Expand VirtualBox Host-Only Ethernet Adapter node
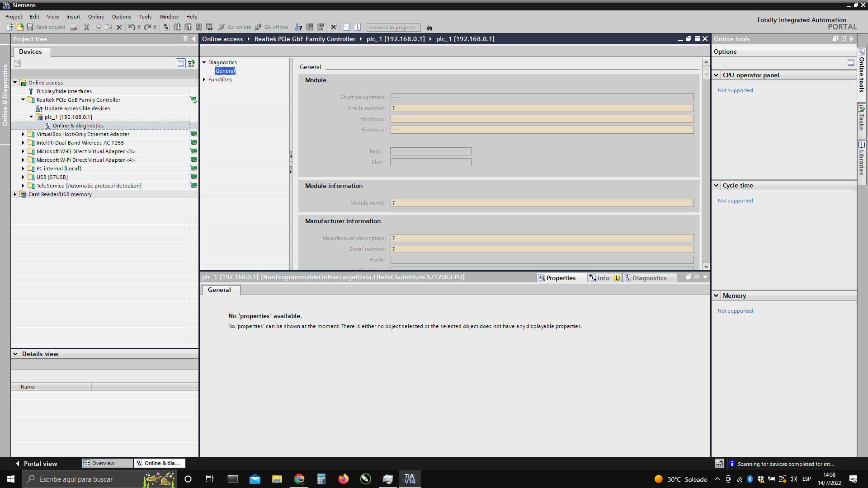Image resolution: width=868 pixels, height=488 pixels. pos(23,134)
